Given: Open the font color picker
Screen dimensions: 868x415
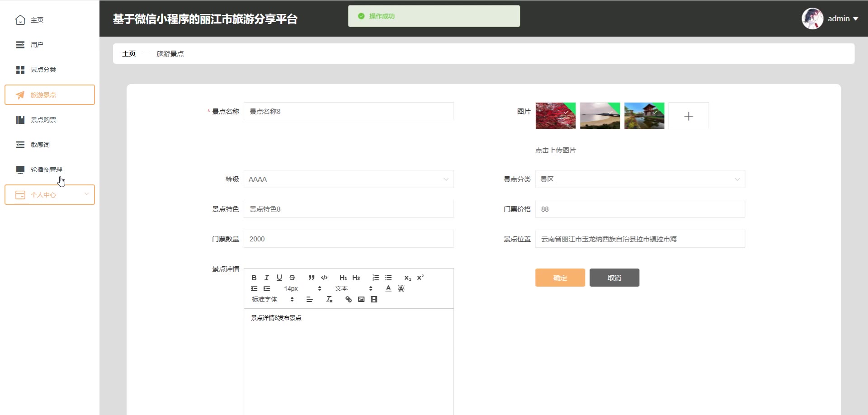Looking at the screenshot, I should pos(388,288).
